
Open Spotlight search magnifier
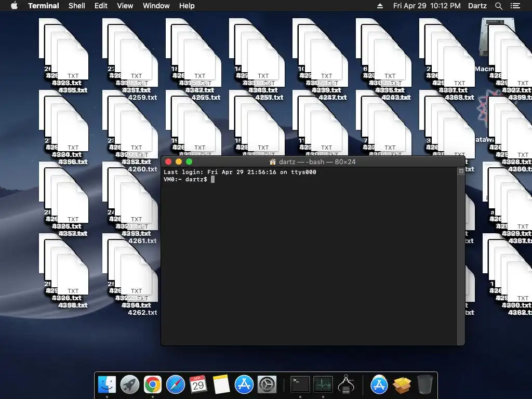point(498,6)
